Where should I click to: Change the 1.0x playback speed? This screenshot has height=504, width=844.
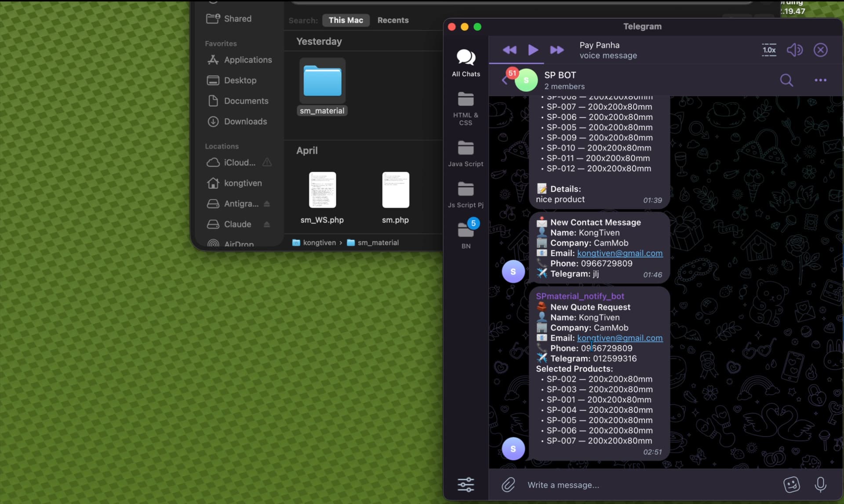pos(769,50)
